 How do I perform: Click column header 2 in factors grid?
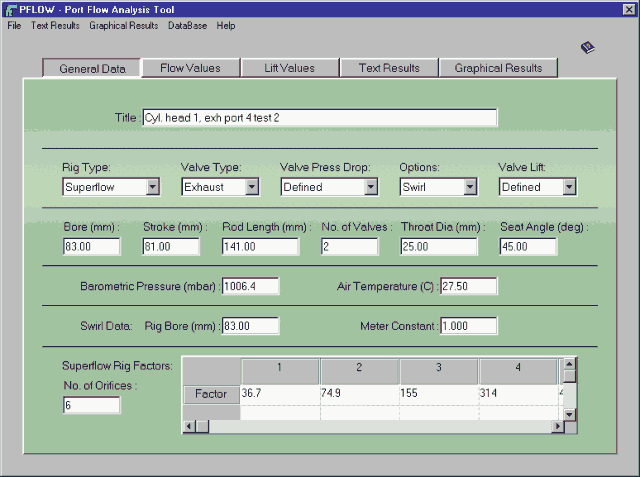[x=359, y=371]
